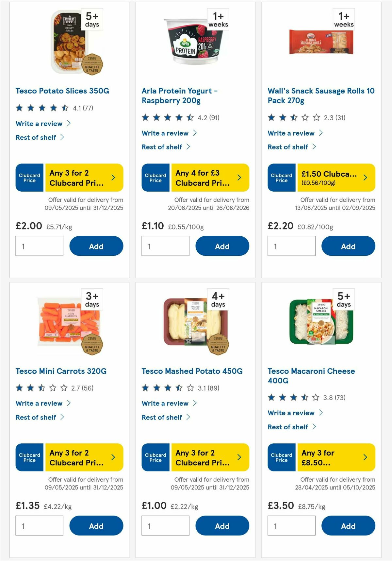Screen dimensions: 392x561
Task: Add Tesco Potato Slices to basket
Action: pyautogui.click(x=96, y=246)
